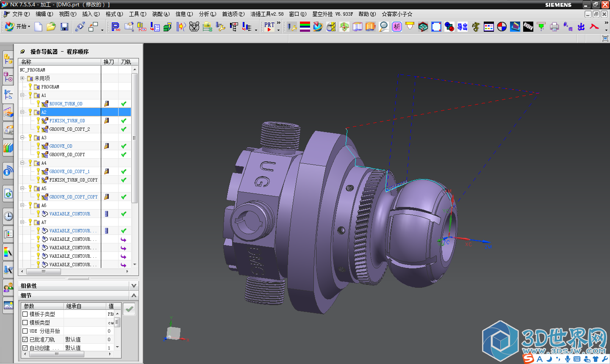Click the red 入 toolbar icon
The width and height of the screenshot is (610, 364).
(x=594, y=27)
